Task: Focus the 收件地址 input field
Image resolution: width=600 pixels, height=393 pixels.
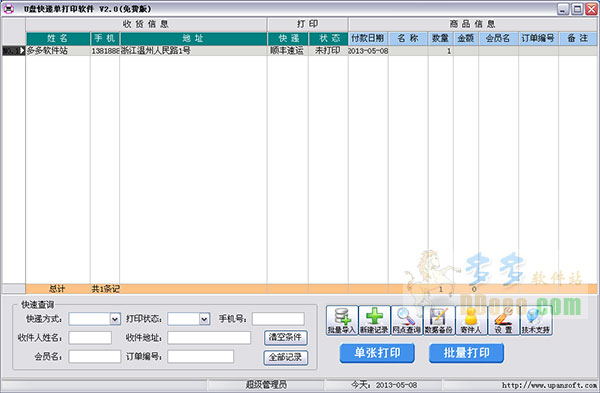Action: click(209, 338)
